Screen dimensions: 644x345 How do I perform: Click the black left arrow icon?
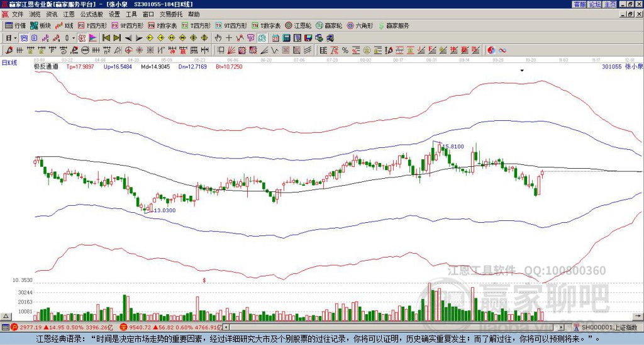[128, 38]
